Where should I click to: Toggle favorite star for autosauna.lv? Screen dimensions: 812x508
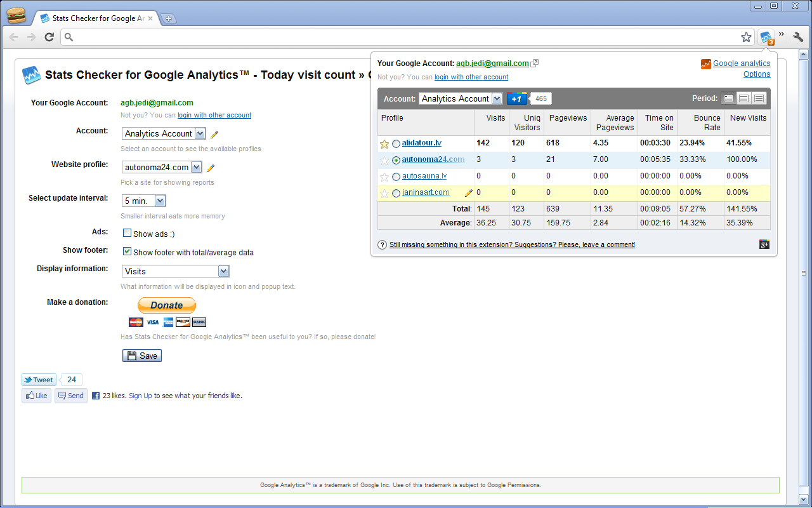pos(384,177)
